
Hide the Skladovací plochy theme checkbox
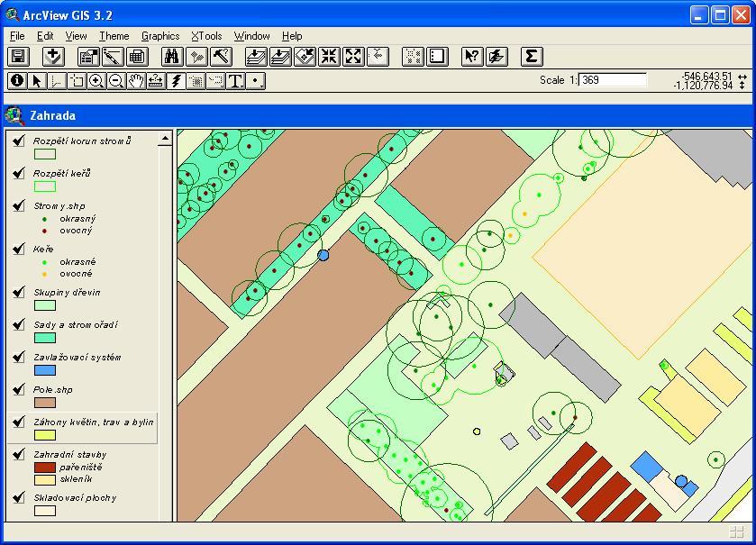click(19, 497)
